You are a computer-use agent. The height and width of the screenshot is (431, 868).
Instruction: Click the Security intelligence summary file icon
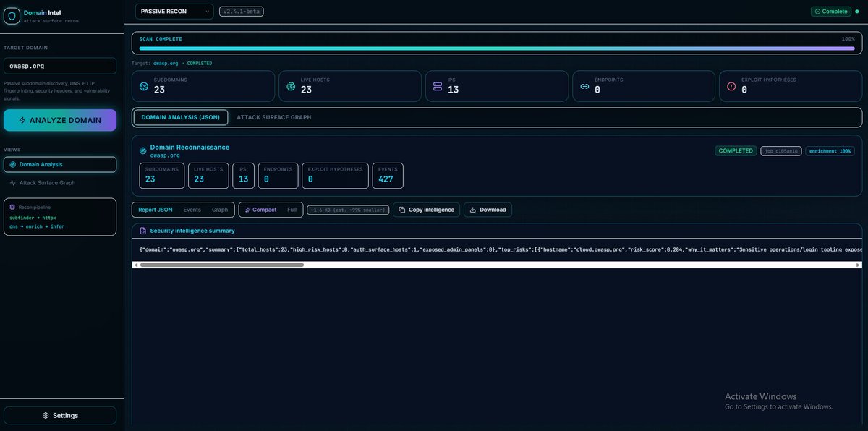click(x=143, y=231)
